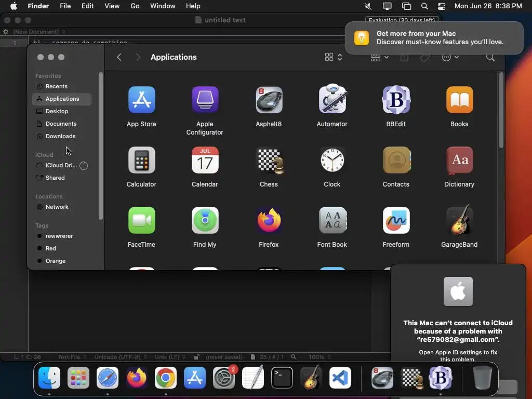Image resolution: width=532 pixels, height=399 pixels.
Task: Open the Window menu
Action: click(x=163, y=6)
